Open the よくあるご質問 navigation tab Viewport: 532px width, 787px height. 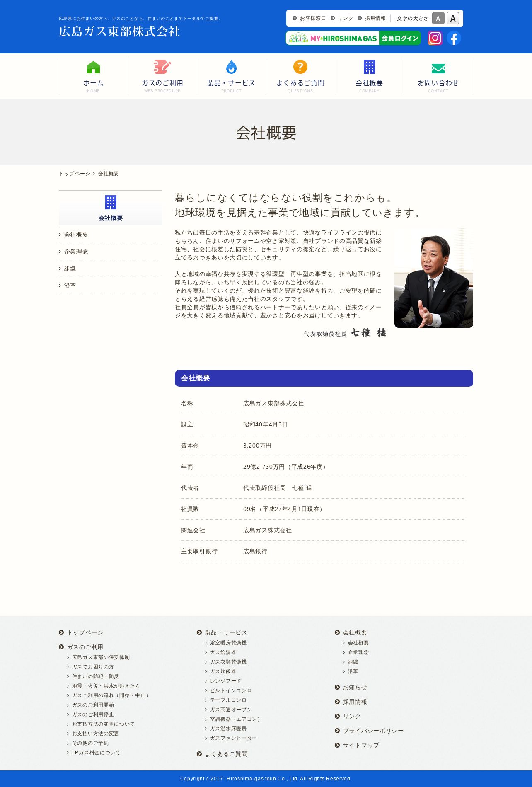[x=300, y=76]
